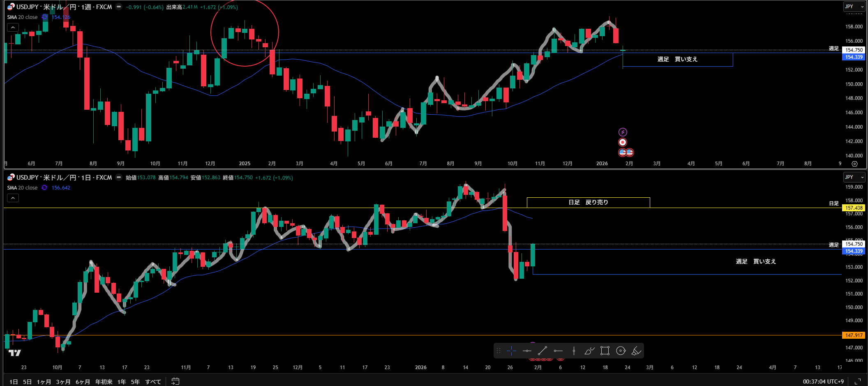Collapse the weekly chart indicator legend
The height and width of the screenshot is (386, 868).
point(13,28)
